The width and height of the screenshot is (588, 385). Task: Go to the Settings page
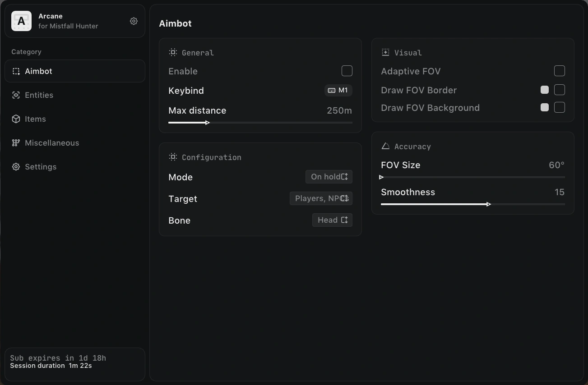coord(75,167)
